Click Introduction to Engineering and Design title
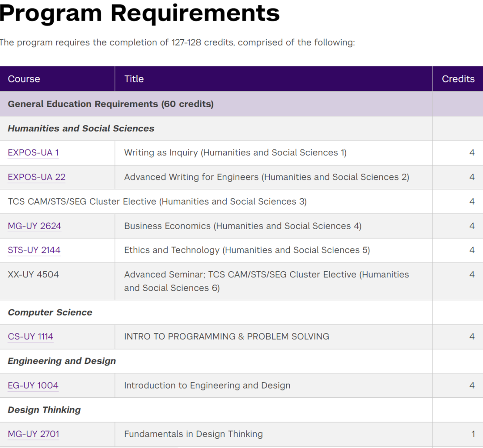 [208, 385]
